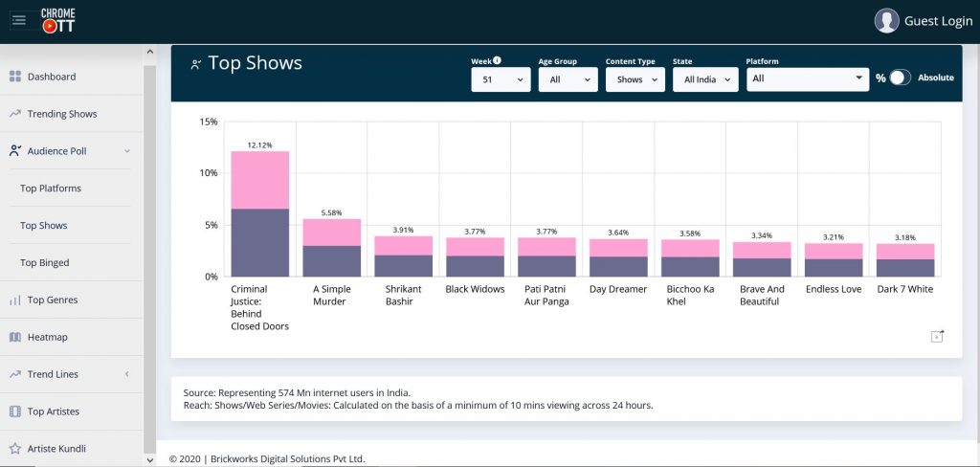980x467 pixels.
Task: Click the Week info icon
Action: 498,60
